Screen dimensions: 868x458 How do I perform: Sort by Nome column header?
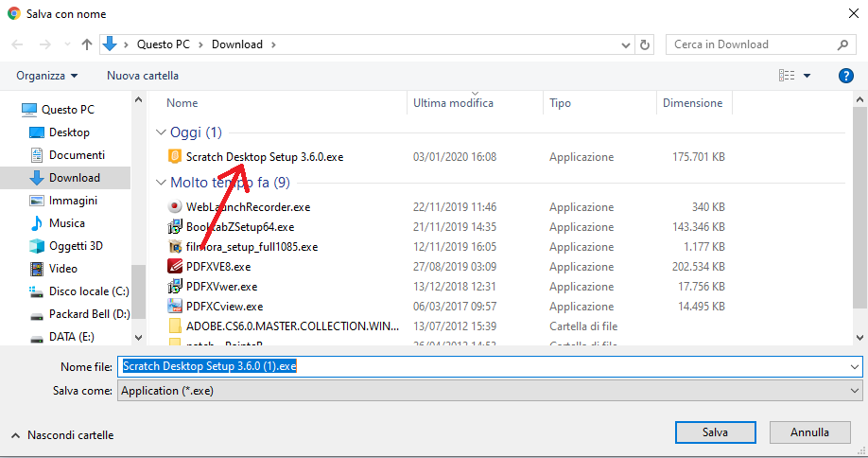click(x=182, y=103)
